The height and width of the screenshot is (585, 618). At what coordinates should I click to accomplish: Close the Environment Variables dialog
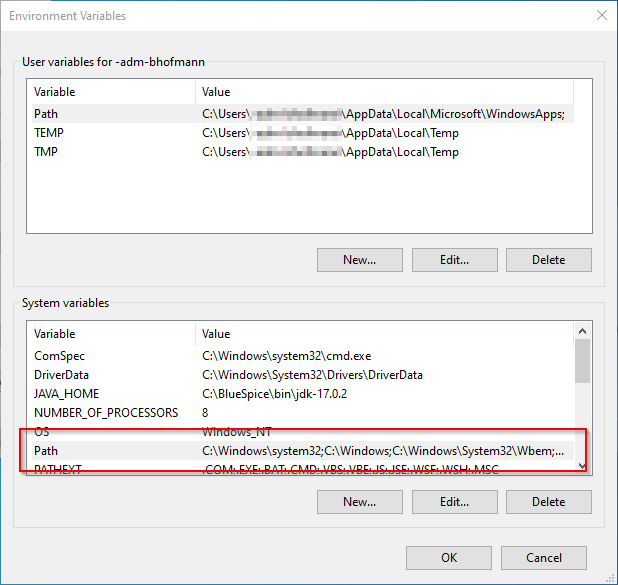tap(600, 15)
